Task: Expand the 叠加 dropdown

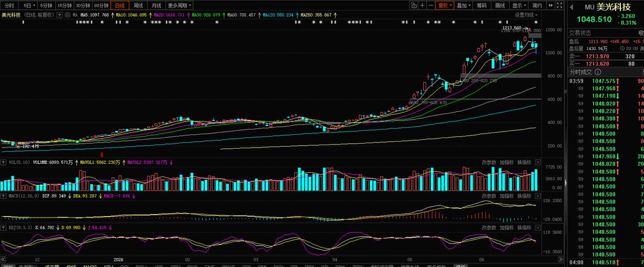Action: click(463, 6)
